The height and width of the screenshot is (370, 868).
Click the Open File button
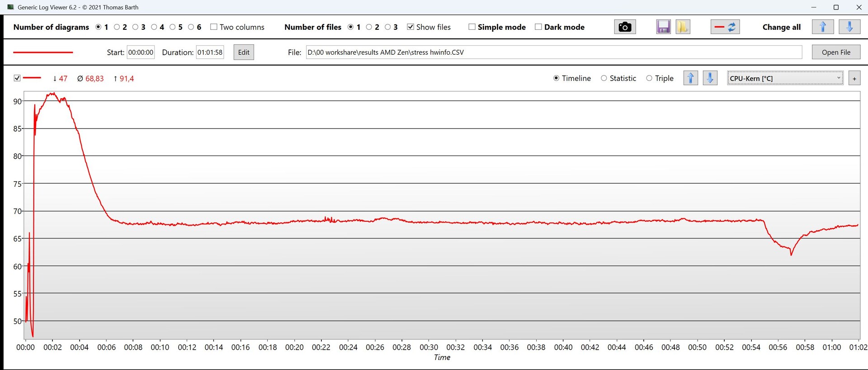(835, 52)
